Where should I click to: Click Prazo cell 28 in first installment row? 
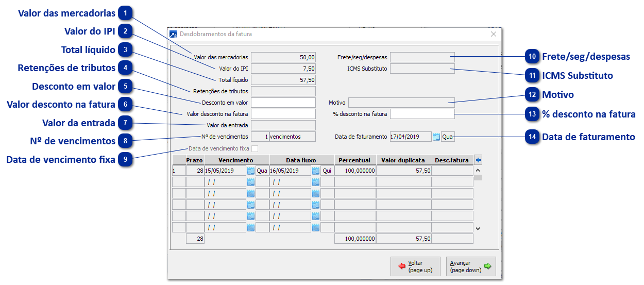point(195,171)
